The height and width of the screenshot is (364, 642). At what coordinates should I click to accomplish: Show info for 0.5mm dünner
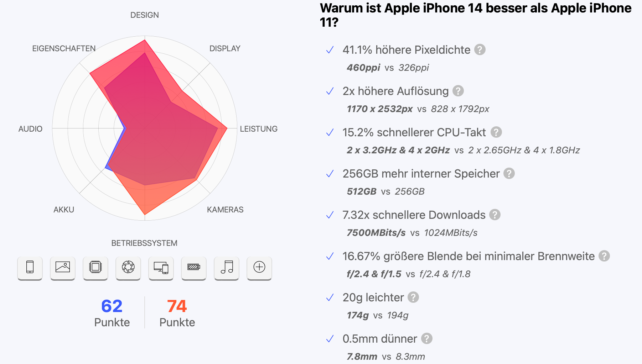pyautogui.click(x=427, y=339)
